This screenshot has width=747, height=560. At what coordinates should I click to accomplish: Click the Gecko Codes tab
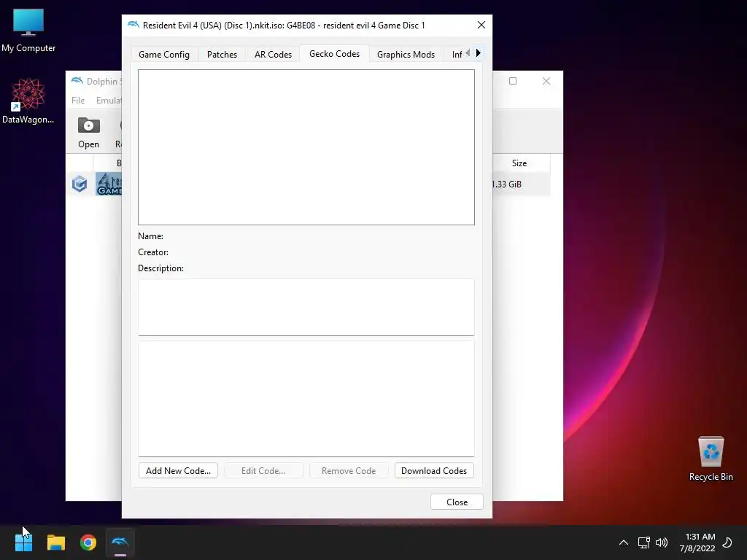pyautogui.click(x=334, y=54)
